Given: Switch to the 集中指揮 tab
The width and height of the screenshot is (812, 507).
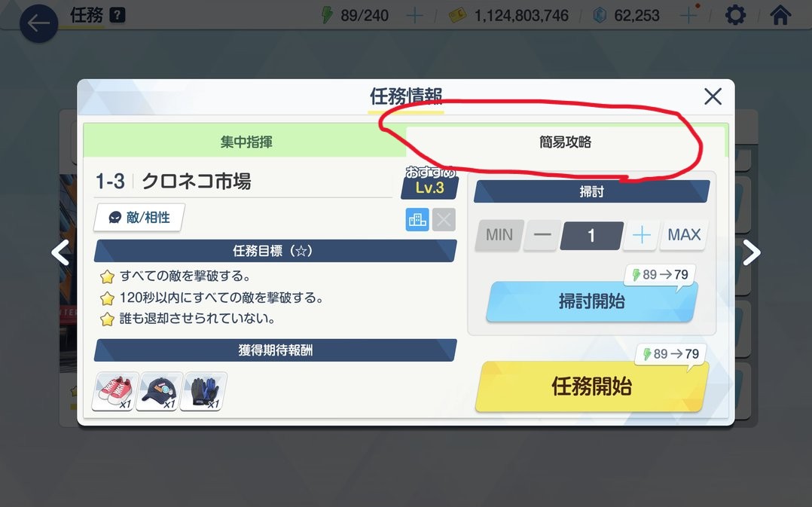Looking at the screenshot, I should [246, 142].
